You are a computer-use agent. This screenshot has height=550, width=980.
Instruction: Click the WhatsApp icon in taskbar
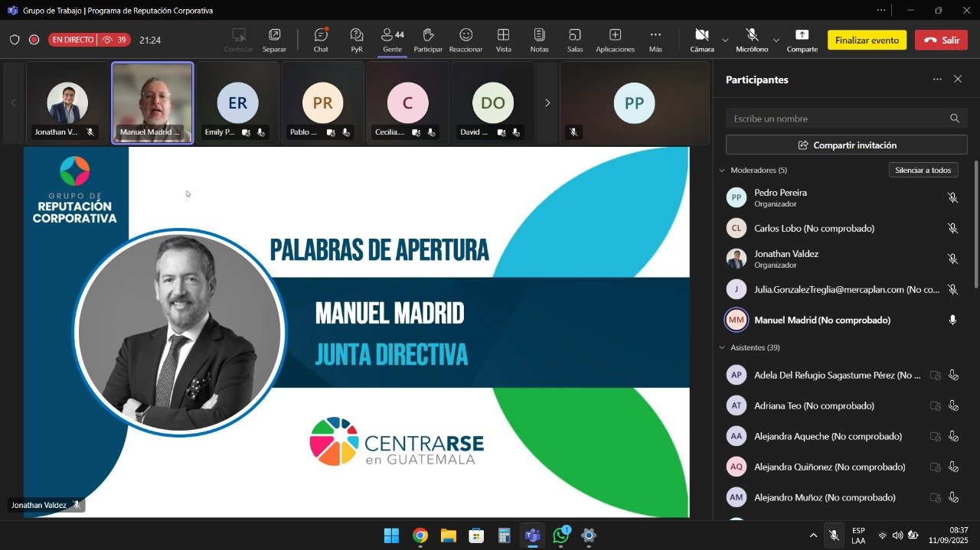[560, 535]
